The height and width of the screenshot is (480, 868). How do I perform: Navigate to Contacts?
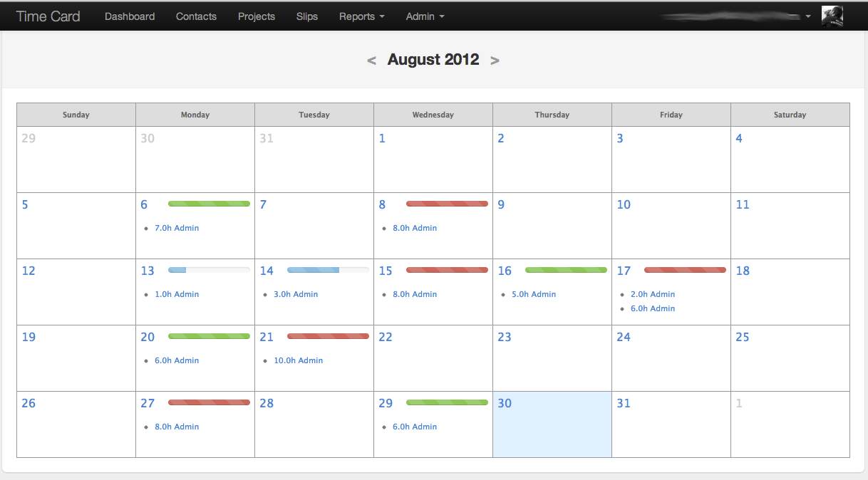[x=196, y=16]
